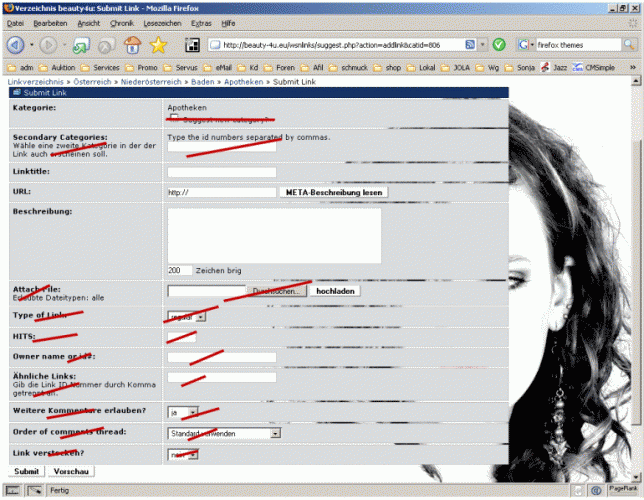Click the search magnifier icon
The image size is (644, 500).
[x=626, y=45]
